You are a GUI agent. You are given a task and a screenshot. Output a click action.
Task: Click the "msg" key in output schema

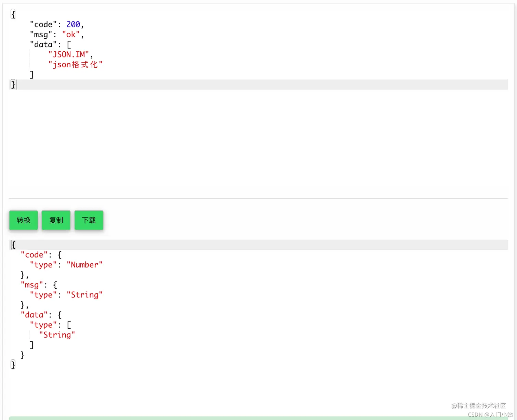tap(32, 285)
